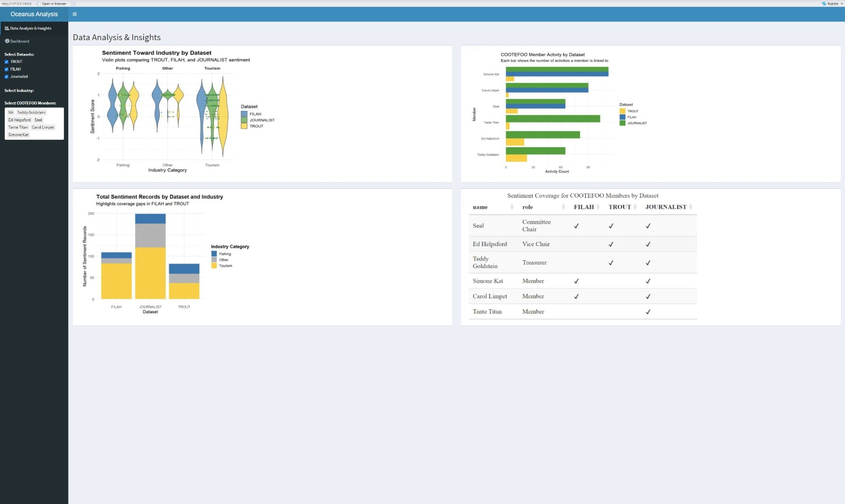Click Open in Browser button

[x=54, y=4]
